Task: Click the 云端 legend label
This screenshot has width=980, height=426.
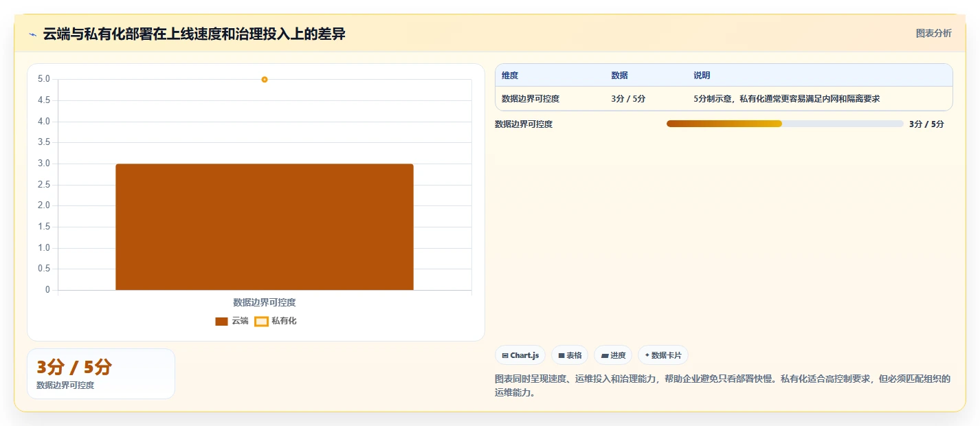Action: [240, 321]
